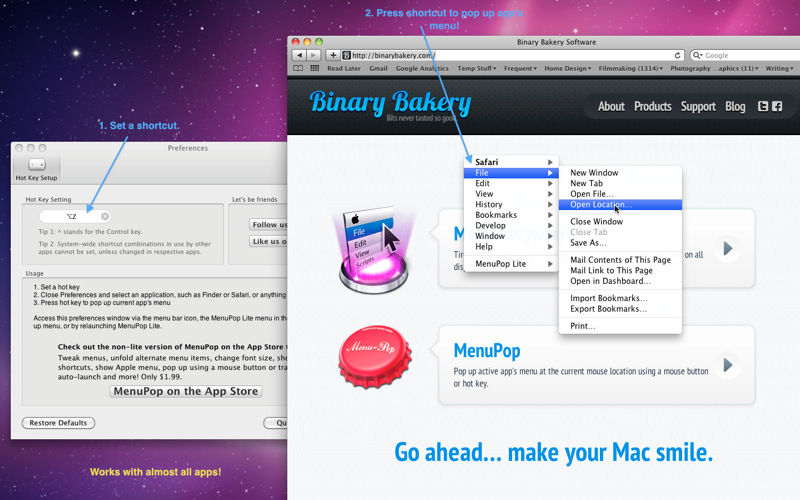
Task: Open the Google Analytics bookmark
Action: point(422,68)
